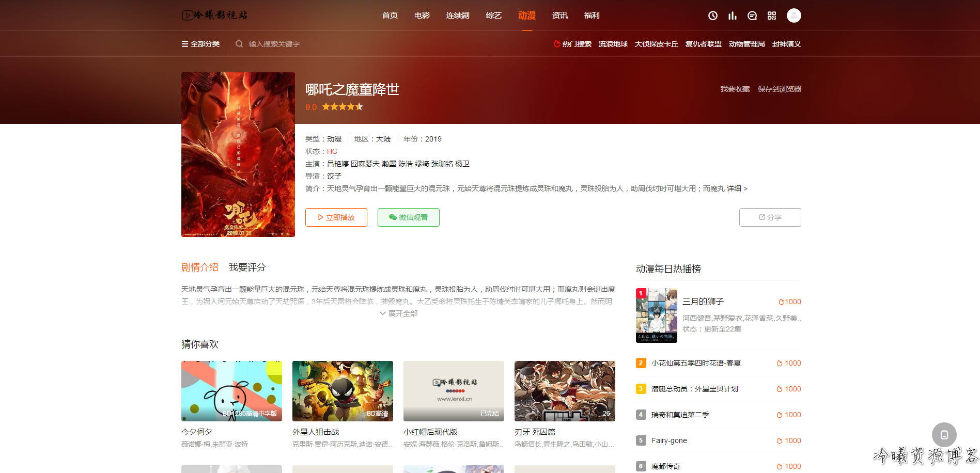Click hot search 大侦探皮卡丘
This screenshot has height=473, width=980.
point(657,44)
